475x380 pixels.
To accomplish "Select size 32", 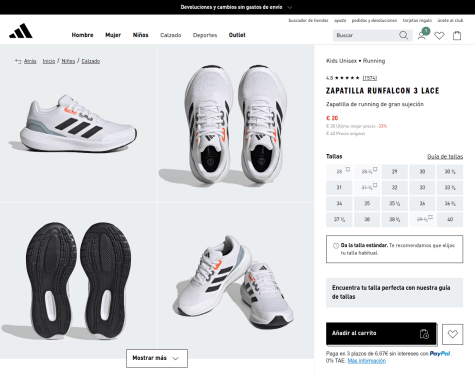I will tap(394, 187).
